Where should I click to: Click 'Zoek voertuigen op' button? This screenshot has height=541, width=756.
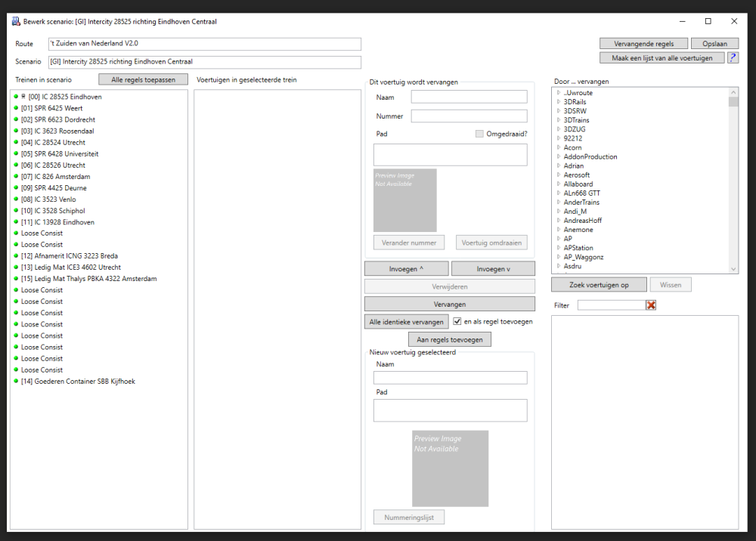click(x=599, y=285)
